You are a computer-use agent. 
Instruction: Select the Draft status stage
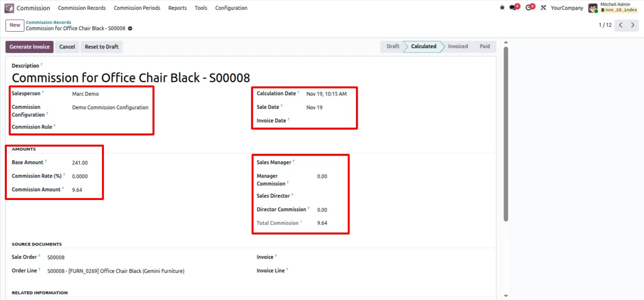click(393, 47)
